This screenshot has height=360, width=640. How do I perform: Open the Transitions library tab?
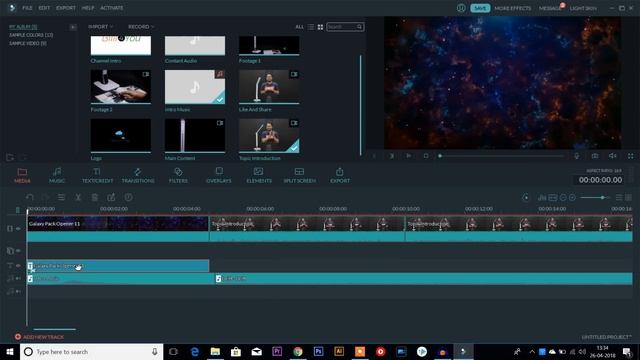pyautogui.click(x=138, y=175)
